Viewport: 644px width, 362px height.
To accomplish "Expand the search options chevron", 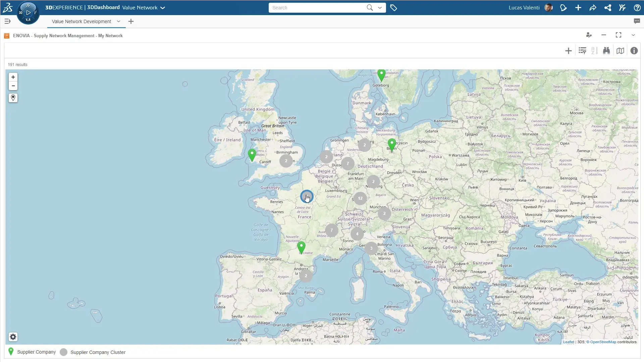I will [x=380, y=8].
